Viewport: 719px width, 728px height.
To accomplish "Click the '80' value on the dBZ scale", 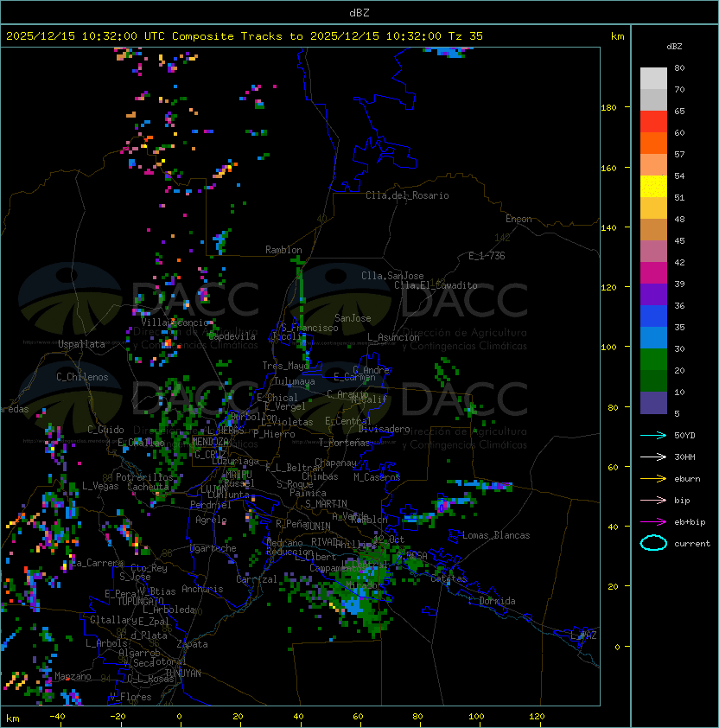I will (x=679, y=67).
